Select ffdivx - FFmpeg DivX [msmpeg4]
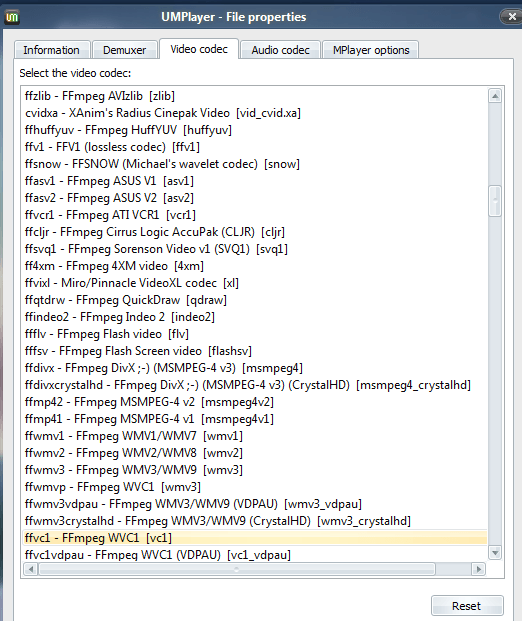The image size is (522, 621). point(164,368)
